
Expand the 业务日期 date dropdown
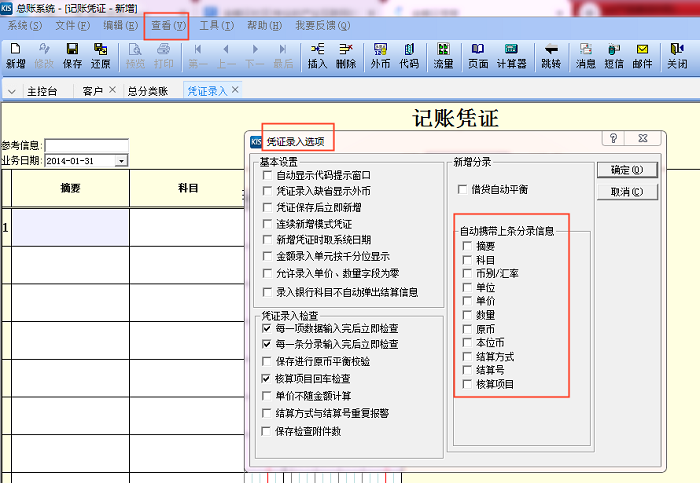[x=121, y=160]
